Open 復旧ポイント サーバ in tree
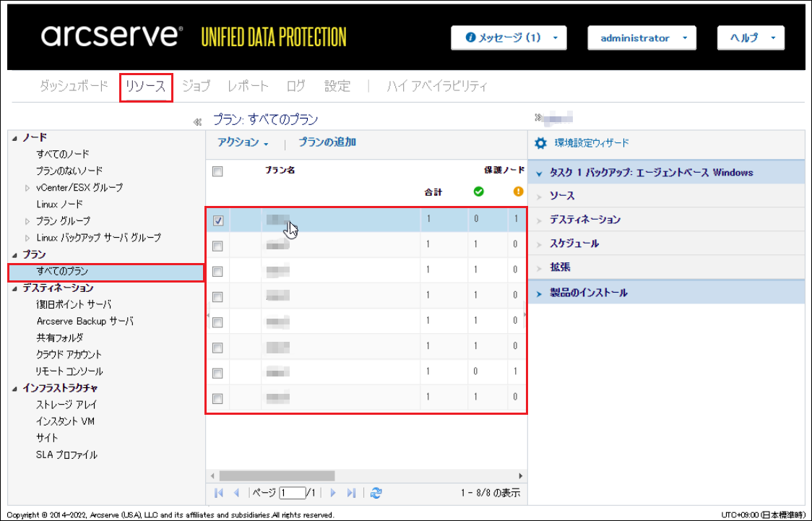 tap(74, 305)
